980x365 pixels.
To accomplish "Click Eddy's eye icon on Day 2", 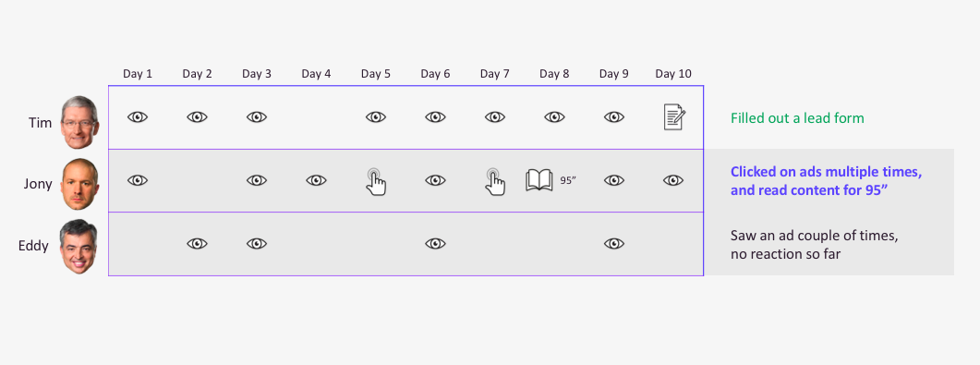I will (x=197, y=243).
